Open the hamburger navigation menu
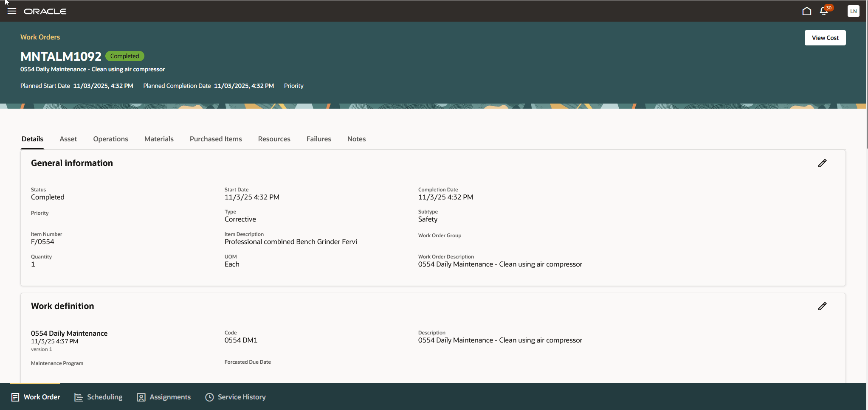 pyautogui.click(x=11, y=11)
